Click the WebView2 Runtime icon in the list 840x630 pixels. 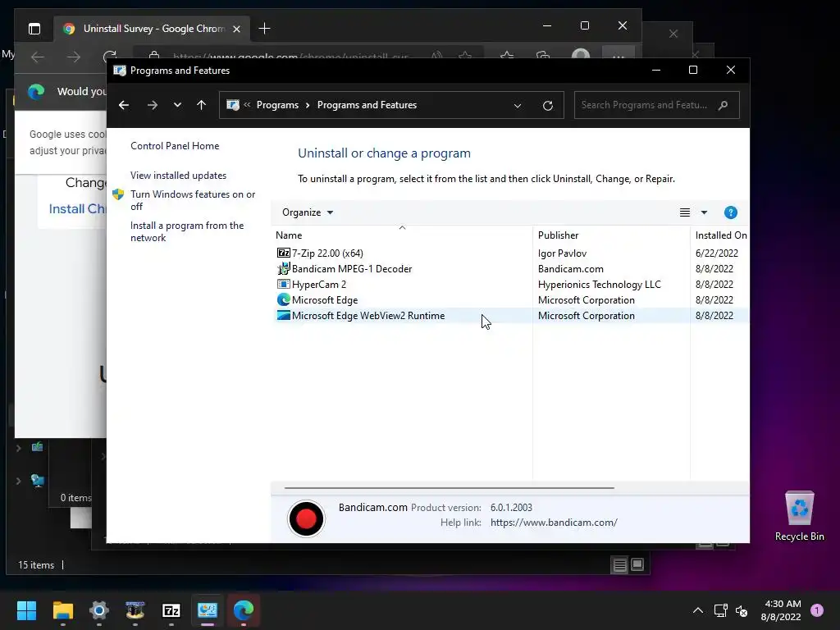(283, 315)
